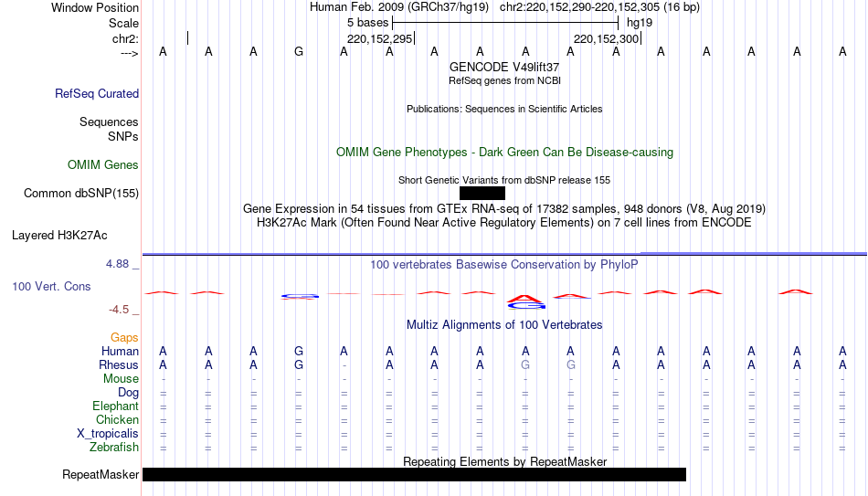Select the Rhesus alignment row label
Image resolution: width=868 pixels, height=496 pixels.
(x=119, y=364)
